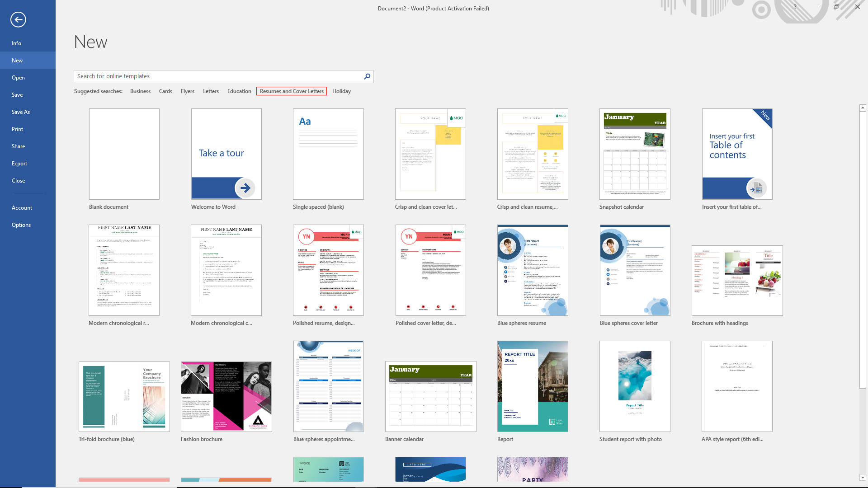Choose Crisp and clean cover letter template

point(430,154)
